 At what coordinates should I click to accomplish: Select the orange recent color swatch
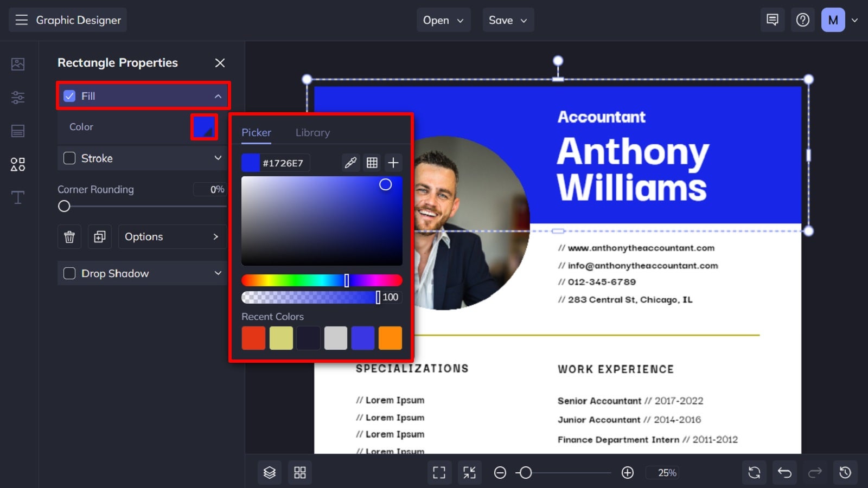point(390,338)
